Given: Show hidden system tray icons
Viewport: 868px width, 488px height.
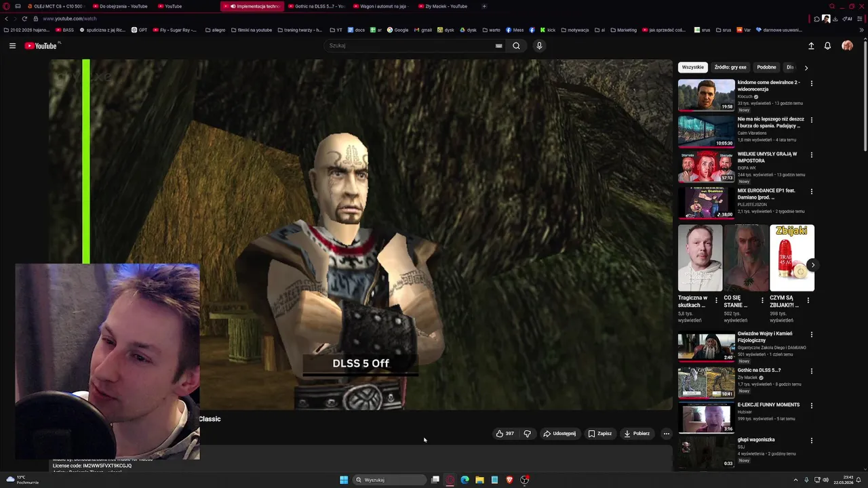Looking at the screenshot, I should pos(795,480).
